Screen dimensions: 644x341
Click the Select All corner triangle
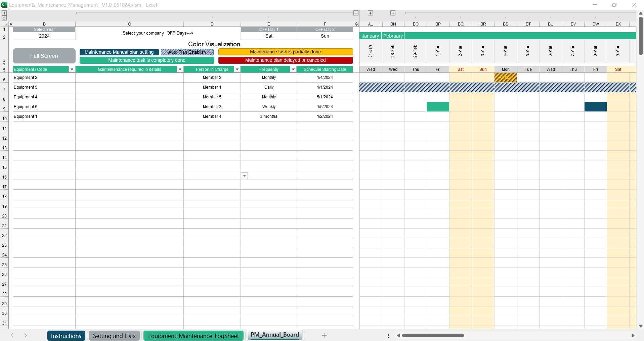coord(6,24)
